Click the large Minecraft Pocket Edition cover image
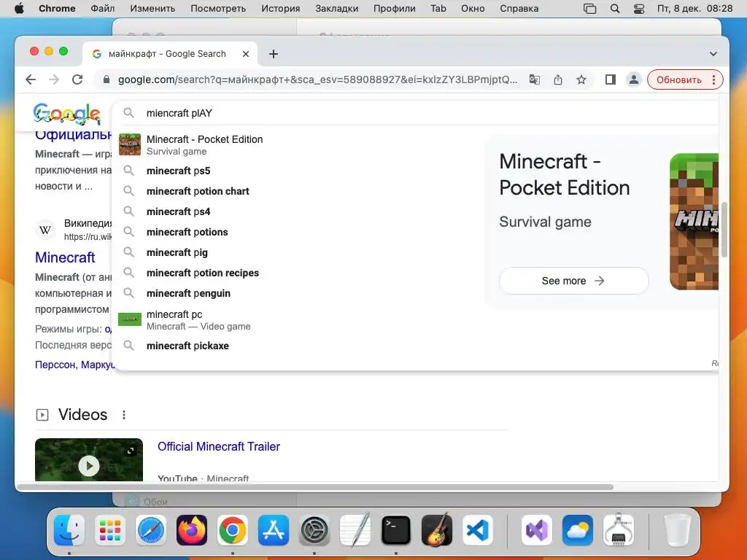This screenshot has height=560, width=747. point(694,222)
